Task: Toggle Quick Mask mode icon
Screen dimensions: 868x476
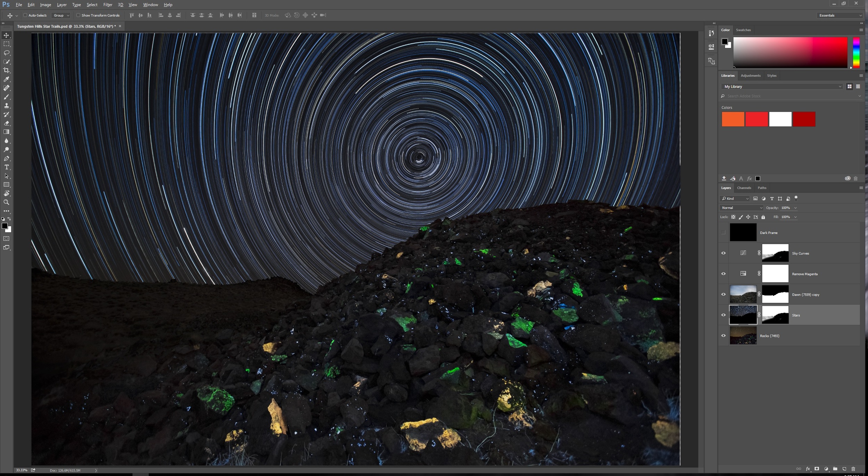Action: 7,239
